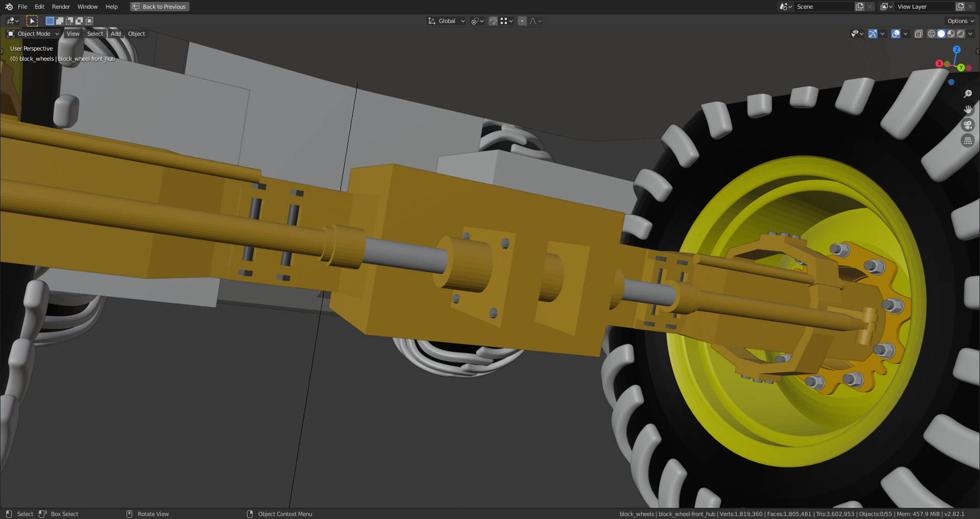The height and width of the screenshot is (519, 980).
Task: Switch to Solid viewport shading
Action: click(x=941, y=34)
